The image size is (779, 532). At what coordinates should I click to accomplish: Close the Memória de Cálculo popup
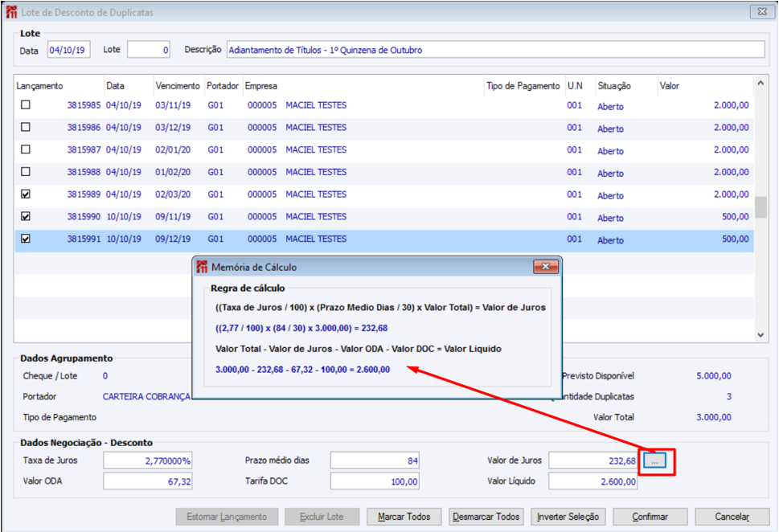pyautogui.click(x=546, y=266)
